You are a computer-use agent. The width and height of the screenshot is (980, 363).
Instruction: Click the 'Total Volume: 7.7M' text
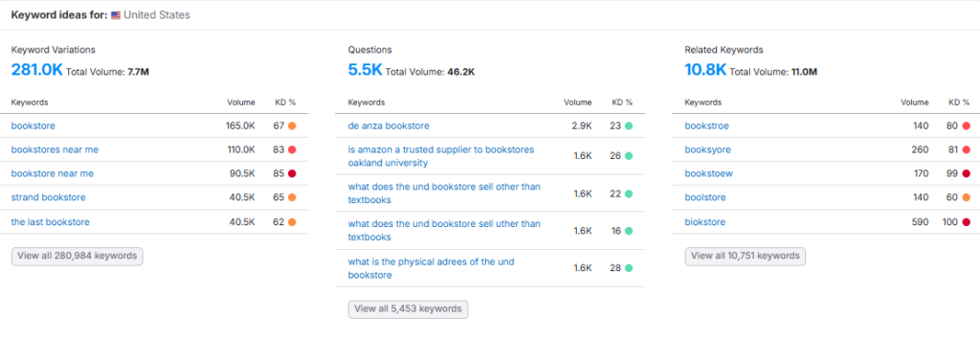(107, 72)
